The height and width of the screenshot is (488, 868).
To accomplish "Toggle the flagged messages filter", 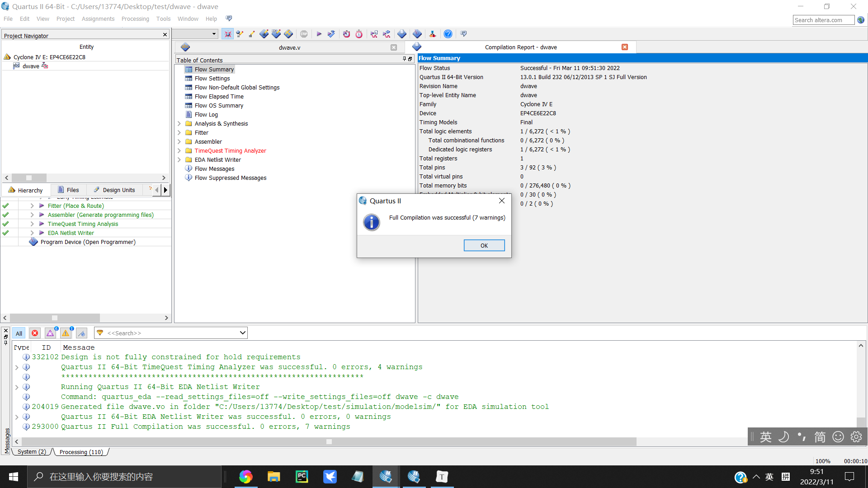I will click(x=81, y=333).
